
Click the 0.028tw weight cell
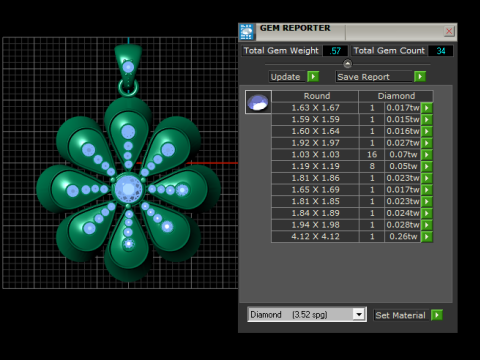click(x=403, y=225)
